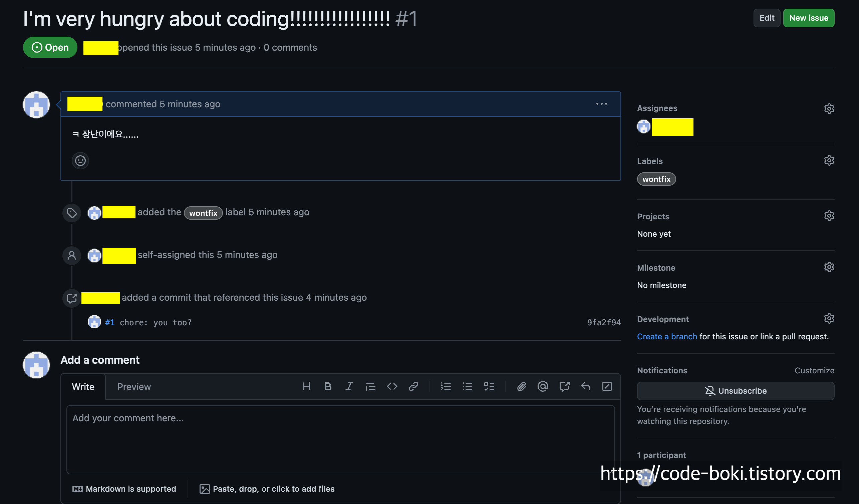Click the Create a branch link
This screenshot has height=504, width=859.
click(667, 336)
